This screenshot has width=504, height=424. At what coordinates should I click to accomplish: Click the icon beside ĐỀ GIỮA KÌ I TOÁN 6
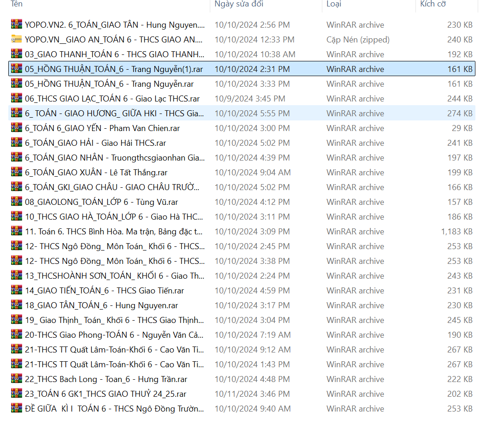click(x=17, y=409)
